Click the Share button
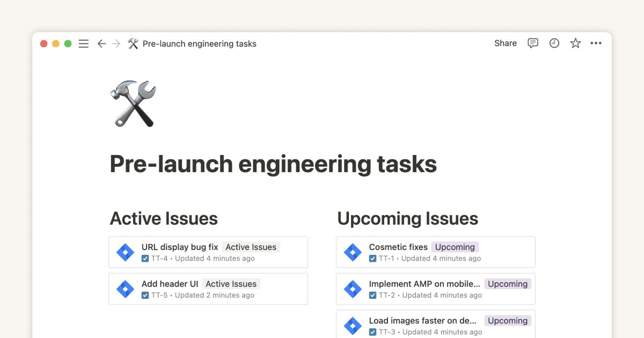Image resolution: width=644 pixels, height=338 pixels. 505,43
